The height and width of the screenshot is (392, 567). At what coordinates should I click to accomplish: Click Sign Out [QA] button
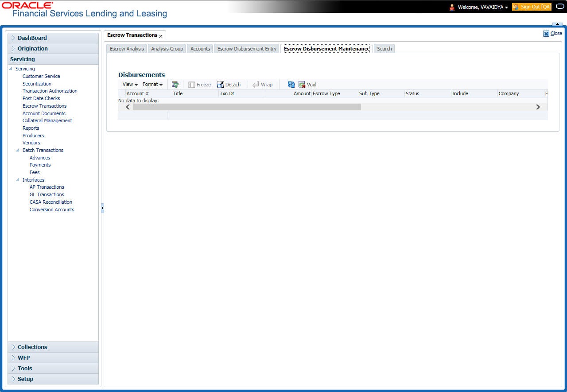pyautogui.click(x=532, y=7)
